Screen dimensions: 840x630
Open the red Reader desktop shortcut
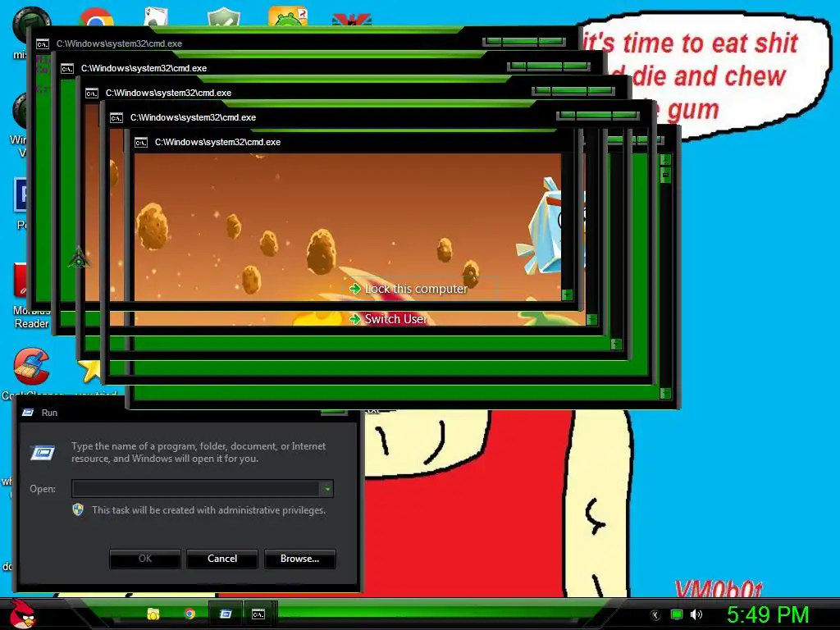click(21, 280)
